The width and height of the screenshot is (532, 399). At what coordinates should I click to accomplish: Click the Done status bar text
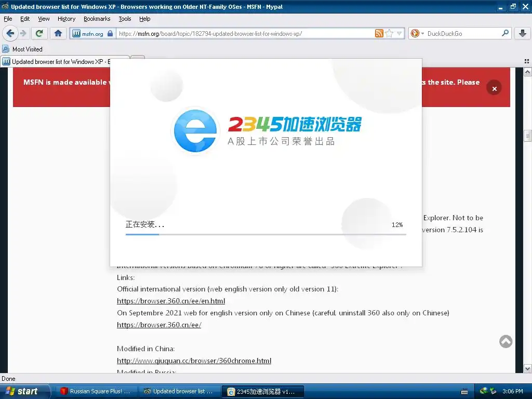(8, 379)
